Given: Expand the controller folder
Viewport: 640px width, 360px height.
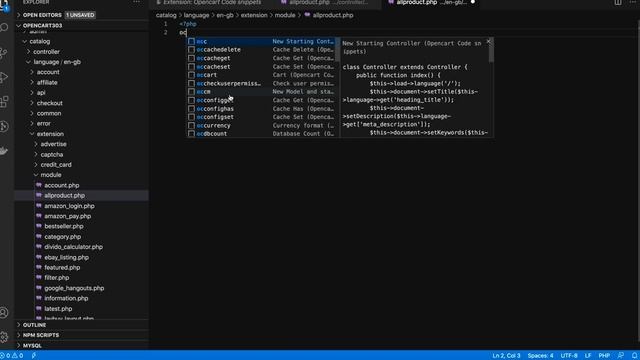Looking at the screenshot, I should pyautogui.click(x=46, y=52).
